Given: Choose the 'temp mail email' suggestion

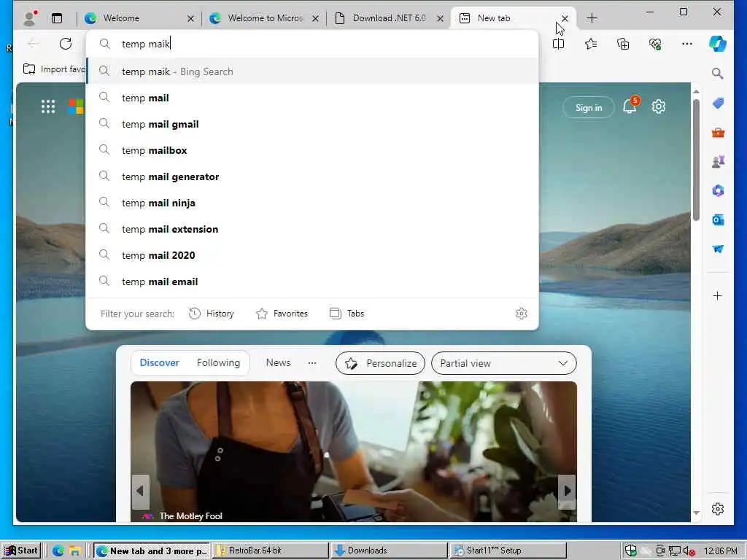Looking at the screenshot, I should pyautogui.click(x=312, y=281).
